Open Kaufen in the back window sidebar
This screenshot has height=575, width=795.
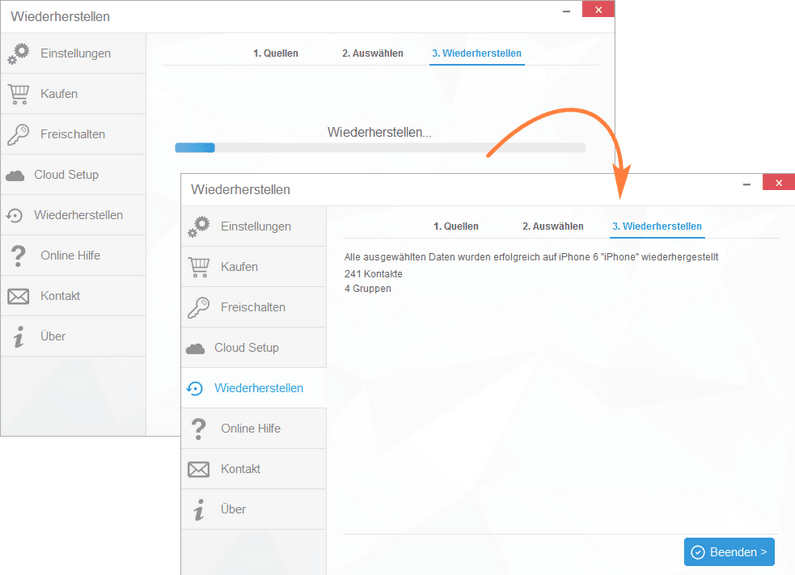tap(74, 94)
